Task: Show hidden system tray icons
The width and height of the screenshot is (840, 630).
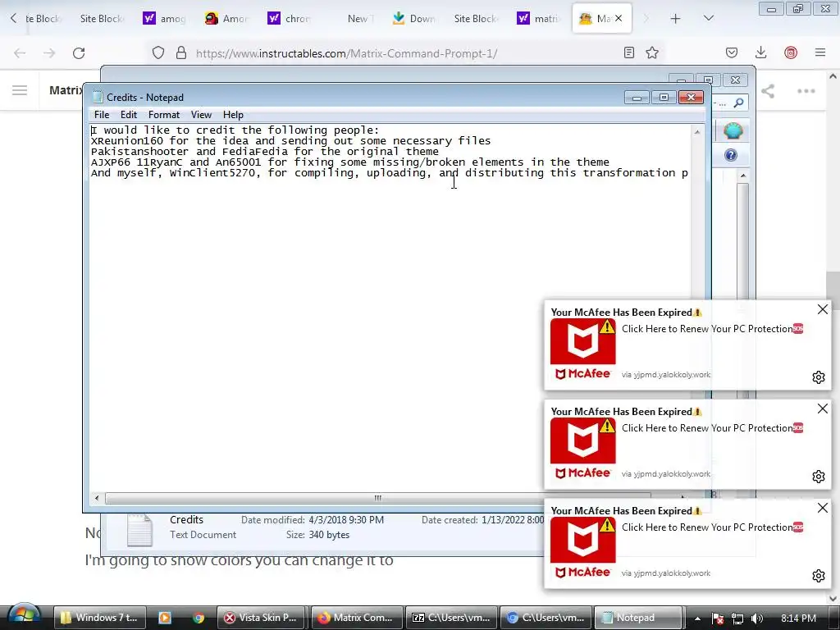Action: click(697, 619)
